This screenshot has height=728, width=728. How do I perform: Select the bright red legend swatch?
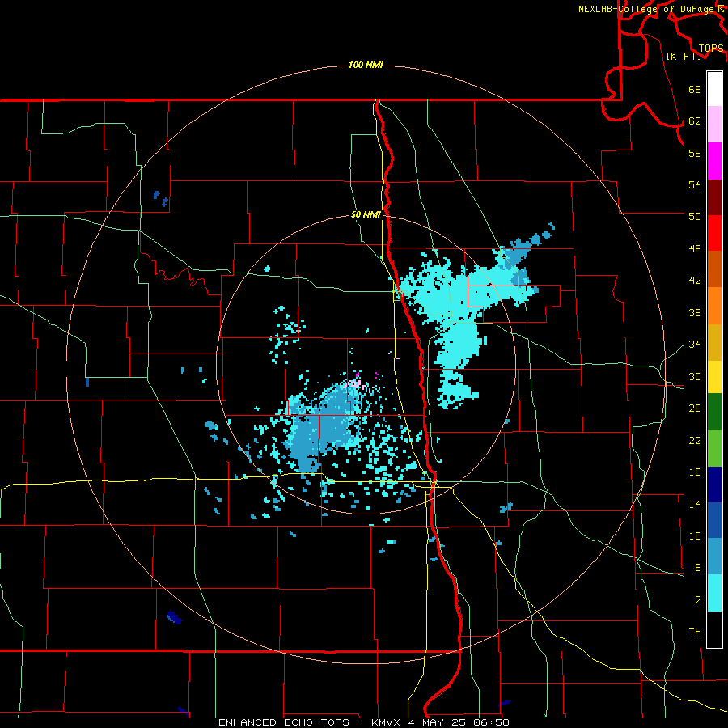pyautogui.click(x=714, y=233)
